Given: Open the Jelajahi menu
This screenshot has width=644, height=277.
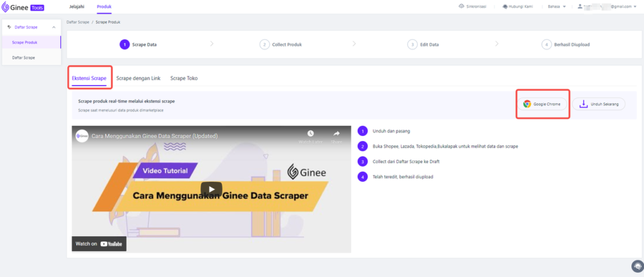Looking at the screenshot, I should click(x=77, y=6).
